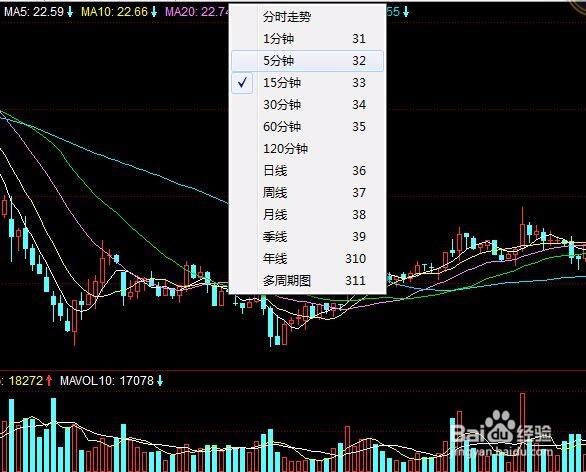Viewport: 586px width, 472px height.
Task: Choose the 30分钟 period option
Action: point(307,105)
